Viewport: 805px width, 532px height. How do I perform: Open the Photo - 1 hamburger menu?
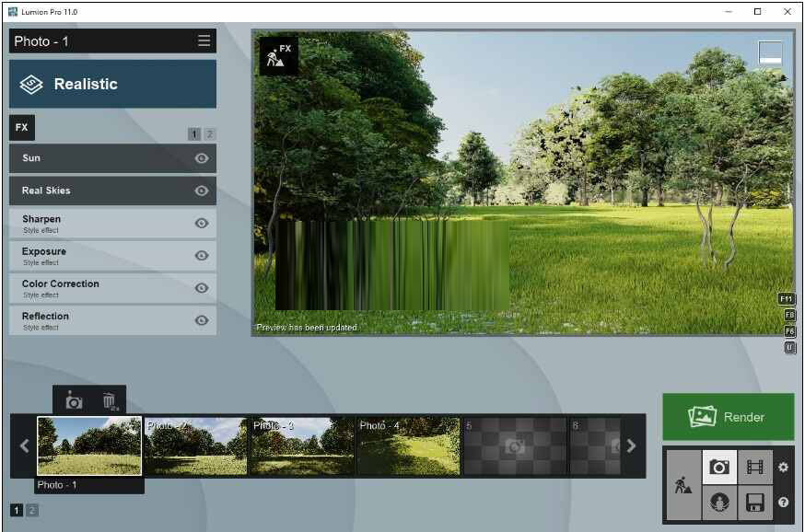tap(204, 41)
